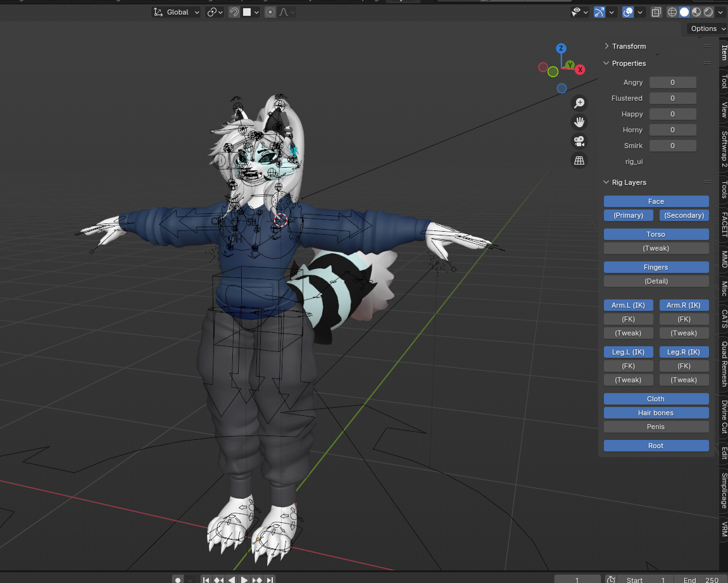Click the Angry value field
Viewport: 728px width, 583px height.
[672, 82]
